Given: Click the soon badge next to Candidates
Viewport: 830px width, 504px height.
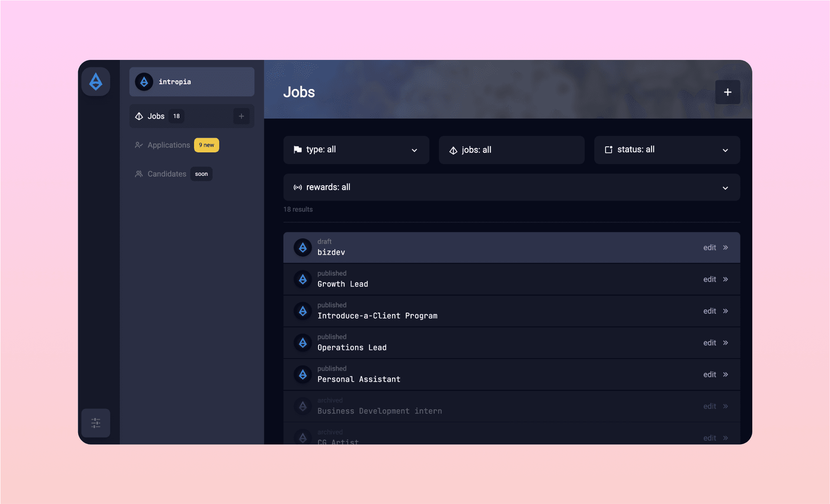Looking at the screenshot, I should pyautogui.click(x=201, y=174).
